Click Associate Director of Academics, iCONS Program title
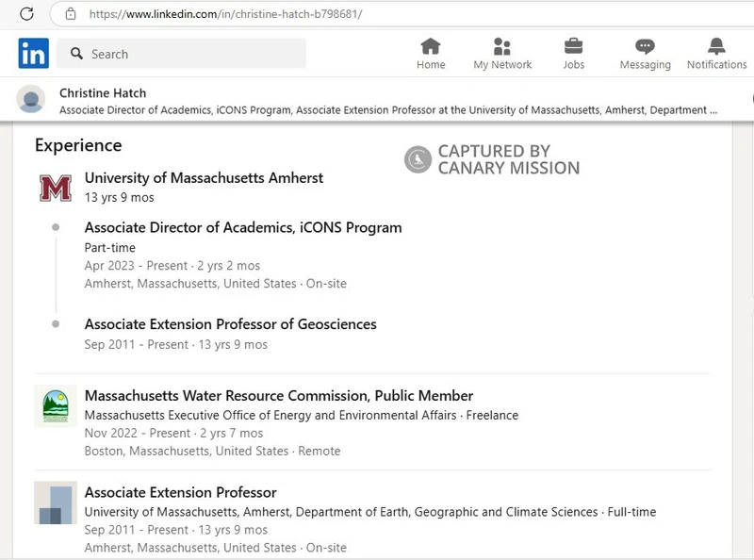 pyautogui.click(x=243, y=227)
